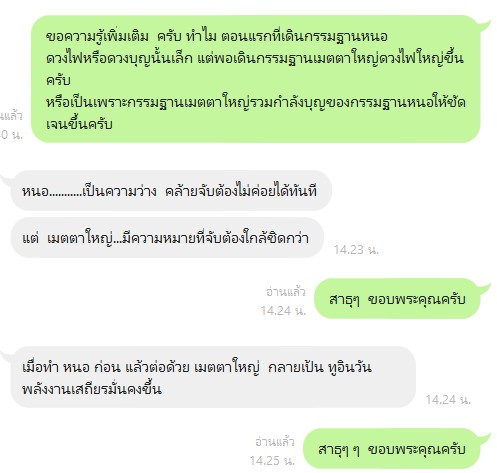The height and width of the screenshot is (473, 497).
Task: Click the 14.24 น. timestamp beside the gray bubble
Action: coord(448,399)
